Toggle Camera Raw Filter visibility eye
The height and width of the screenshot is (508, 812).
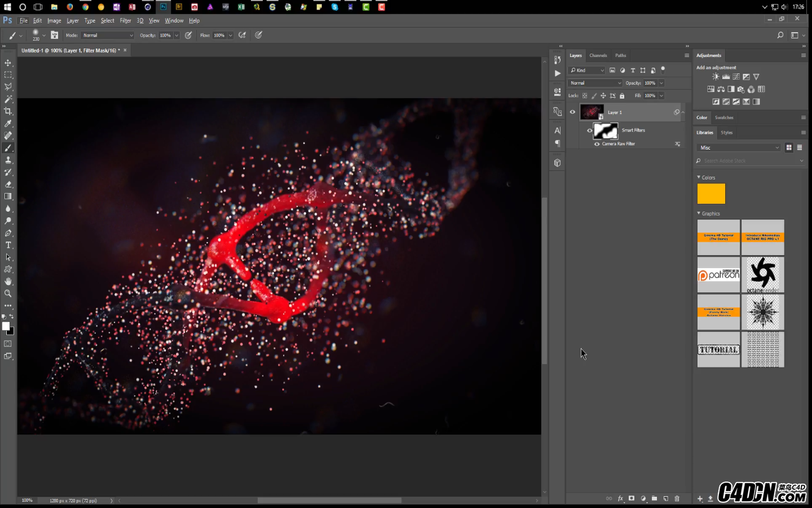click(x=597, y=144)
